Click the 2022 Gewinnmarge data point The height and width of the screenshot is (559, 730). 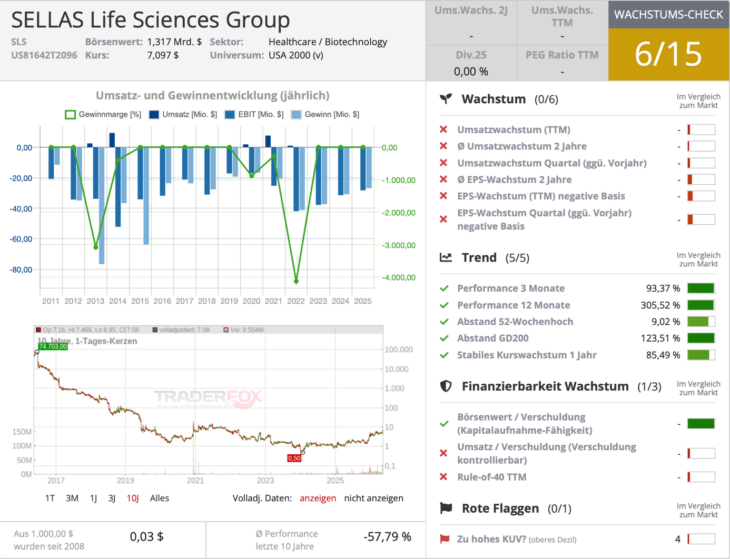click(296, 281)
